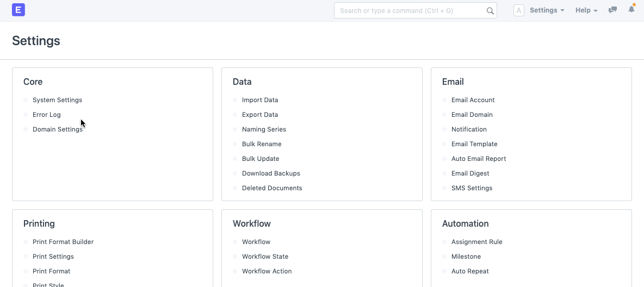Open SMS Settings
This screenshot has width=644, height=287.
[472, 188]
